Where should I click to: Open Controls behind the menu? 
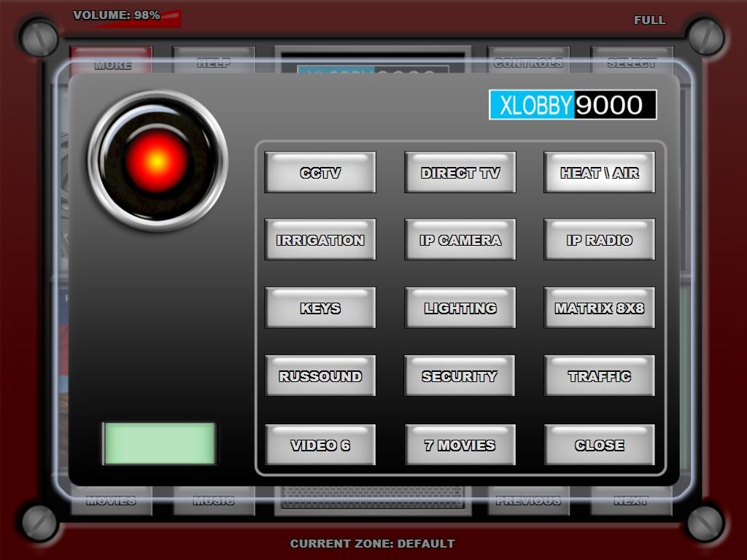tap(528, 60)
